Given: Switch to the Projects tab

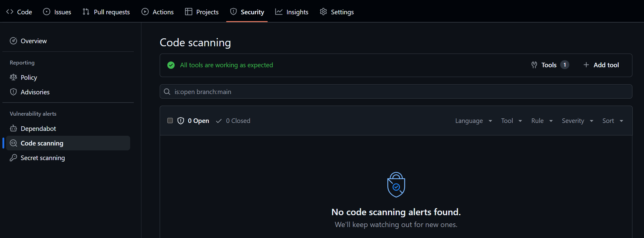Looking at the screenshot, I should (202, 12).
